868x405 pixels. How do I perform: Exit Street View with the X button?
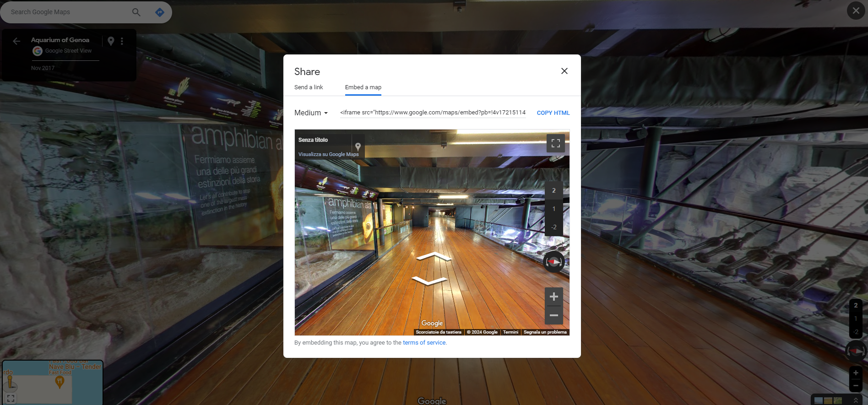coord(856,11)
